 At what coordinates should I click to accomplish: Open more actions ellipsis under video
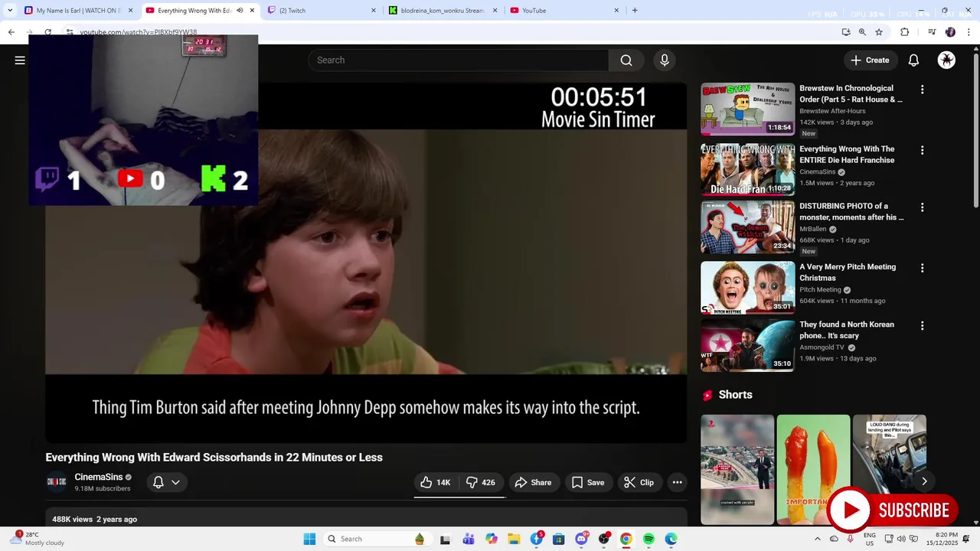(677, 482)
